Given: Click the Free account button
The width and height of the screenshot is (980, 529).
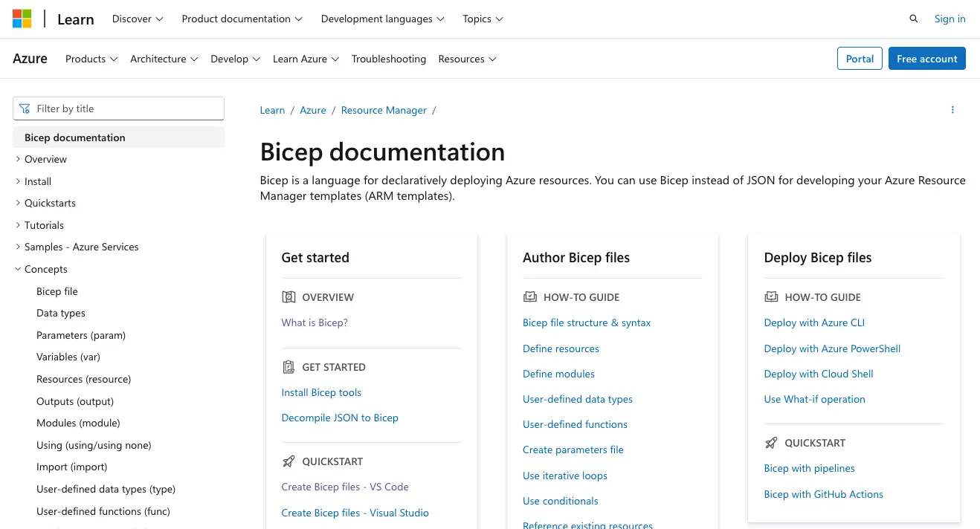Looking at the screenshot, I should [927, 59].
